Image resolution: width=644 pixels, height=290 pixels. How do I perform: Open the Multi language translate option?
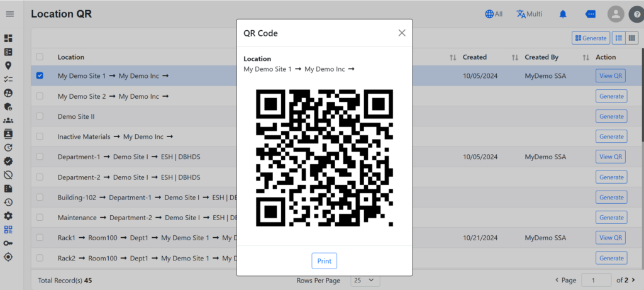[x=530, y=14]
